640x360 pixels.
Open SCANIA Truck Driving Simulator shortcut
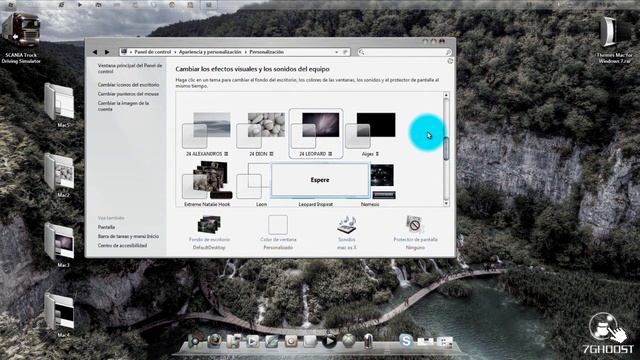pos(20,38)
